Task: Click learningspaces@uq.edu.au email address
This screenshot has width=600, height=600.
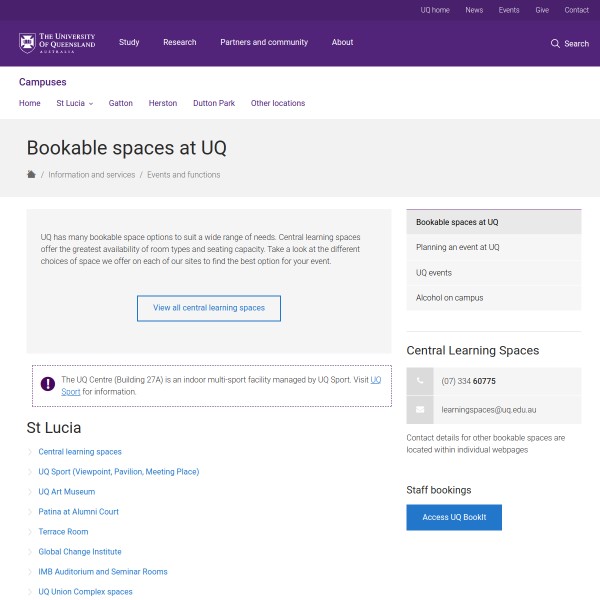Action: (x=489, y=410)
